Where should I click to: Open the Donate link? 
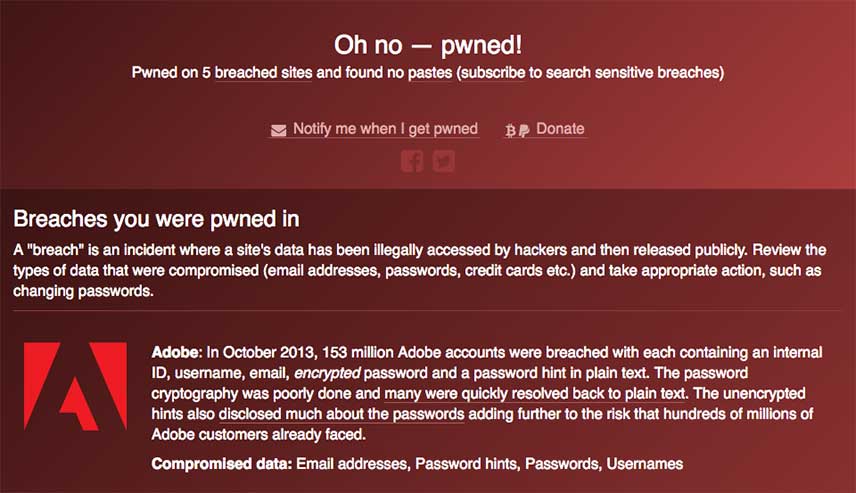coord(560,129)
